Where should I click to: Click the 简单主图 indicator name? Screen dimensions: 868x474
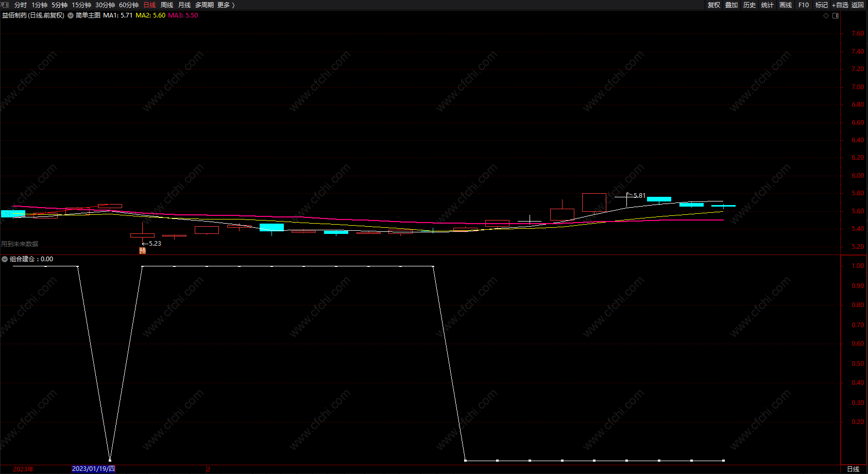pos(88,15)
